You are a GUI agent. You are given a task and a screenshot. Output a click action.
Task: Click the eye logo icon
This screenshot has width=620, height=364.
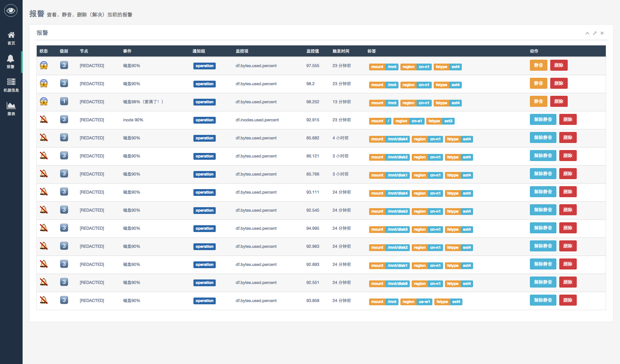(x=11, y=11)
